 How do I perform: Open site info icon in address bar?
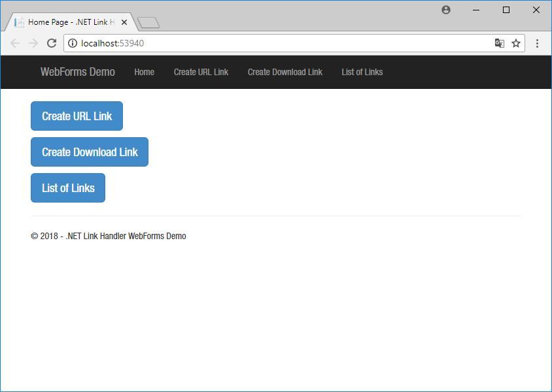(x=73, y=43)
